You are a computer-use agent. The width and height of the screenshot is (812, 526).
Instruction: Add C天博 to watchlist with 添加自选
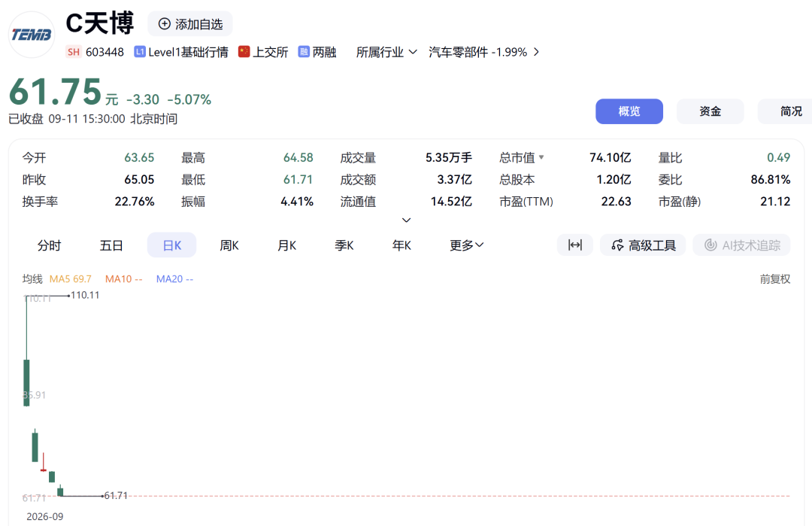point(190,24)
